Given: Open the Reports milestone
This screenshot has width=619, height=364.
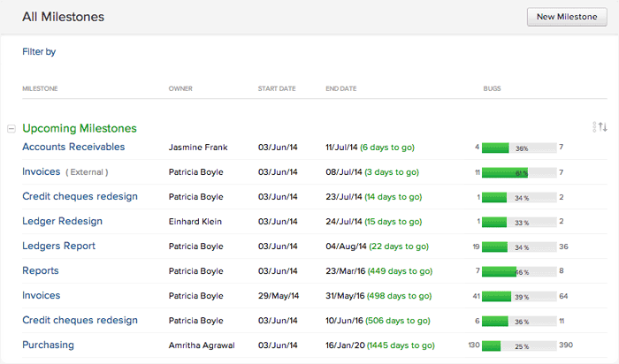Looking at the screenshot, I should click(41, 270).
